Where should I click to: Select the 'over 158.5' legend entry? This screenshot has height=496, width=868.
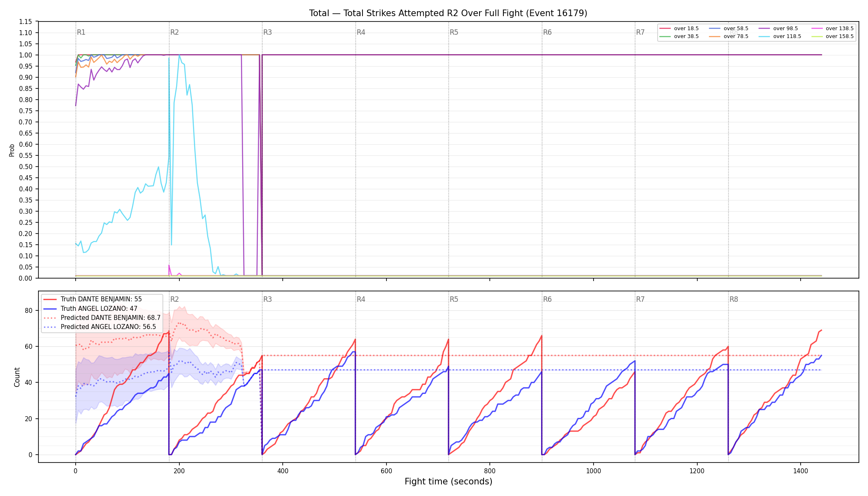point(832,36)
